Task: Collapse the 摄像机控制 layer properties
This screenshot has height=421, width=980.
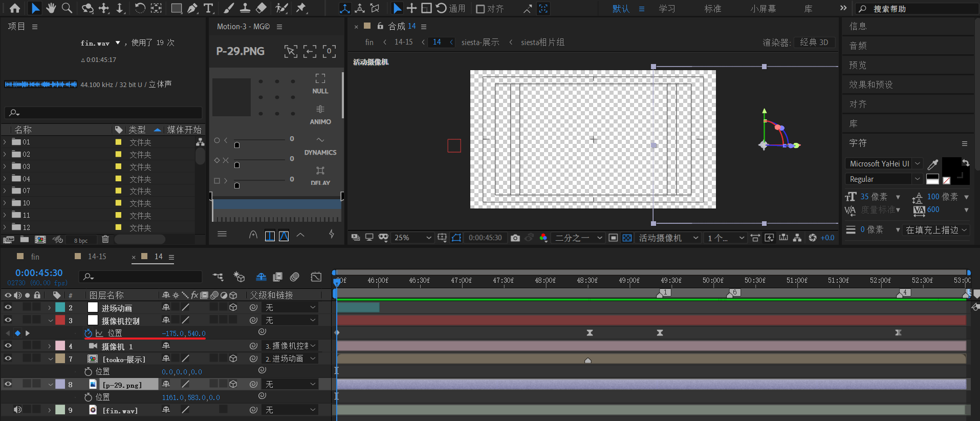Action: 50,321
